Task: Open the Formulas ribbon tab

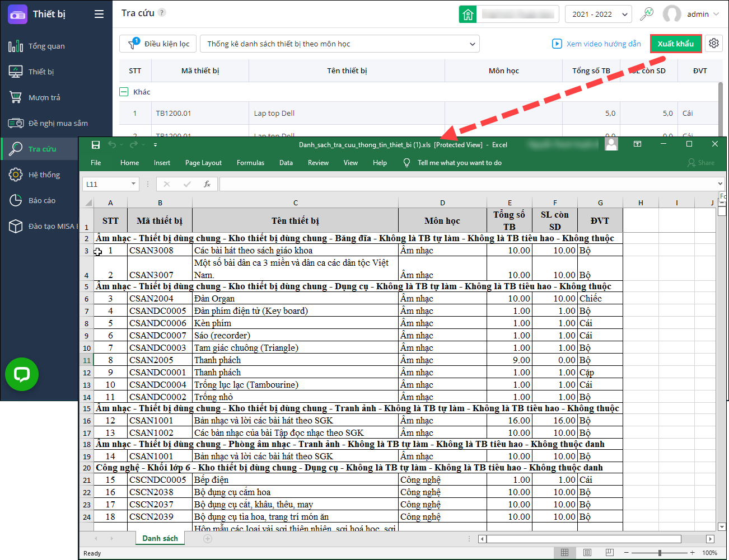Action: pyautogui.click(x=250, y=163)
